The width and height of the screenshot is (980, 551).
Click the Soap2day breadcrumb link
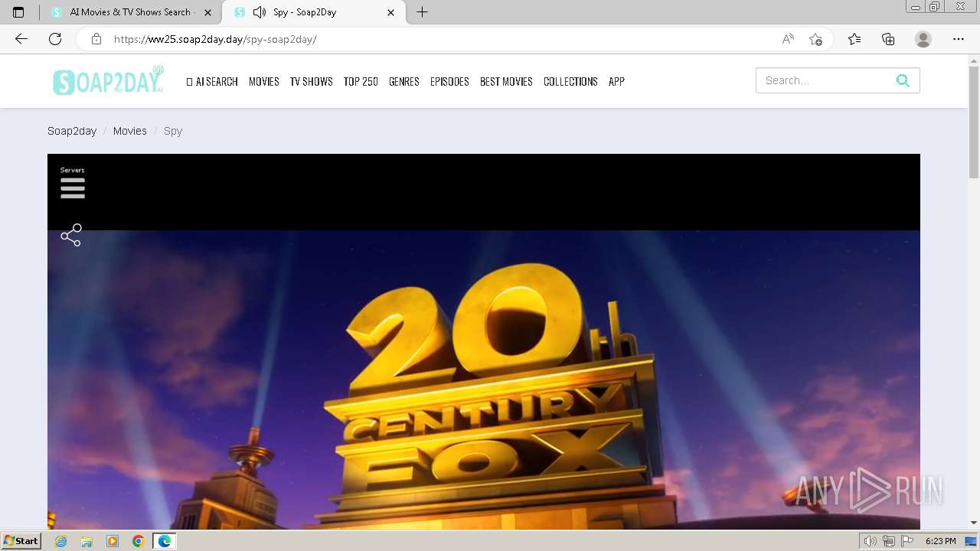pos(72,131)
